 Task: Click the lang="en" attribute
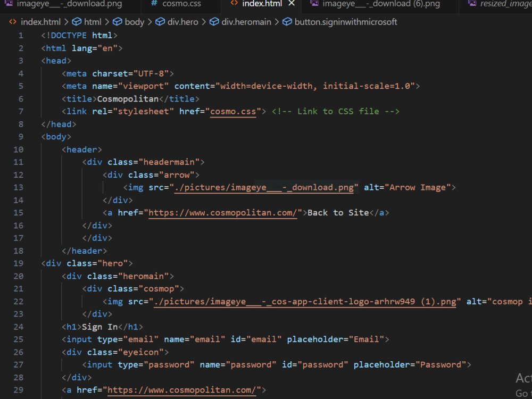[x=95, y=48]
